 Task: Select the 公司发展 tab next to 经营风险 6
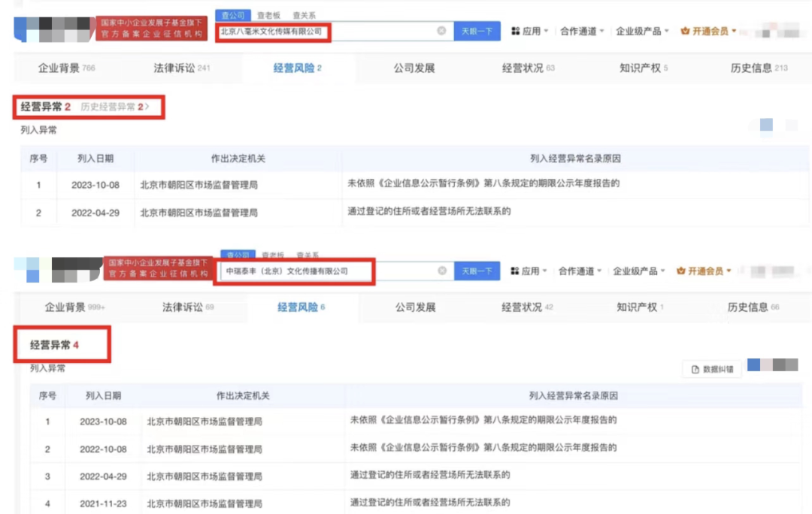pyautogui.click(x=415, y=307)
